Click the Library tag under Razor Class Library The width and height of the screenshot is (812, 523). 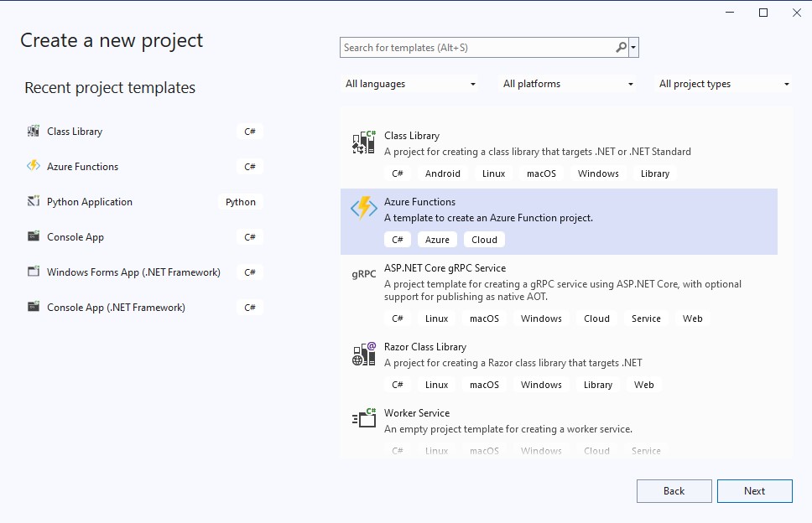point(597,385)
